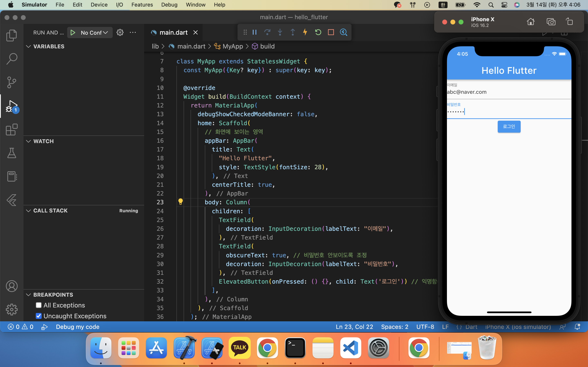Click the 이메일 text field in simulator
The image size is (588, 367).
tap(509, 92)
